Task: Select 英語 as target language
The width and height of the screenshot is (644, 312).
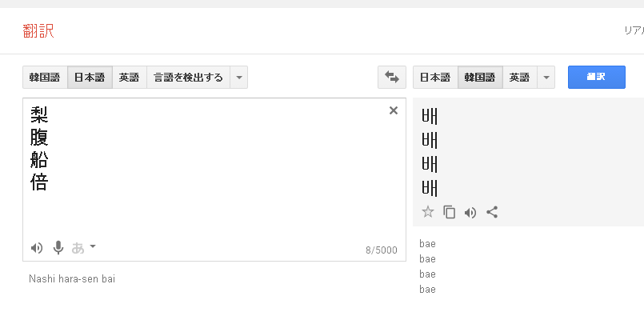Action: 520,77
